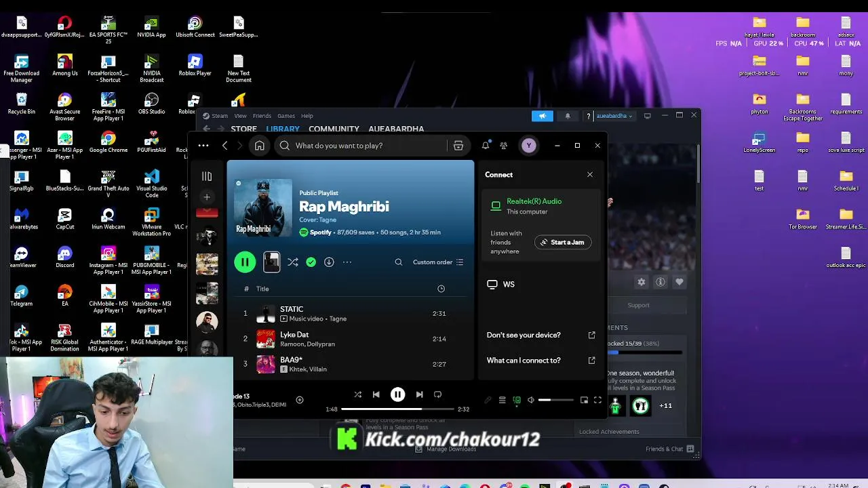Toggle the saved-to-library green checkmark
Viewport: 868px width, 488px height.
311,262
